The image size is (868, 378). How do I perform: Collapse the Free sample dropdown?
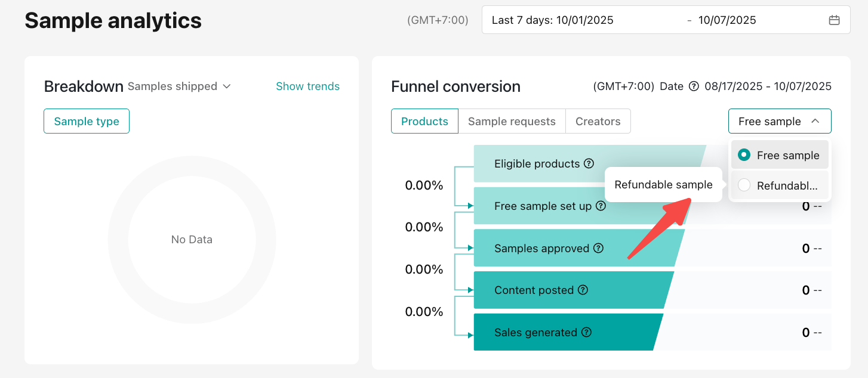779,121
